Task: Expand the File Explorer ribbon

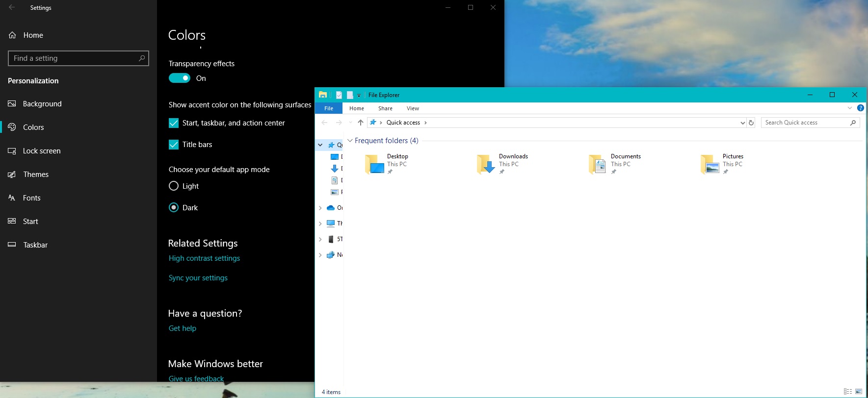Action: [x=850, y=108]
